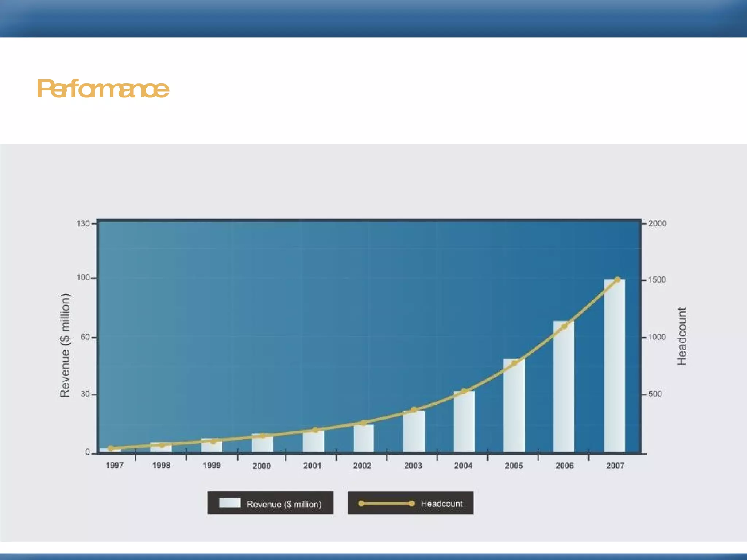Click the Headcount right axis title
This screenshot has width=747, height=560.
click(682, 336)
